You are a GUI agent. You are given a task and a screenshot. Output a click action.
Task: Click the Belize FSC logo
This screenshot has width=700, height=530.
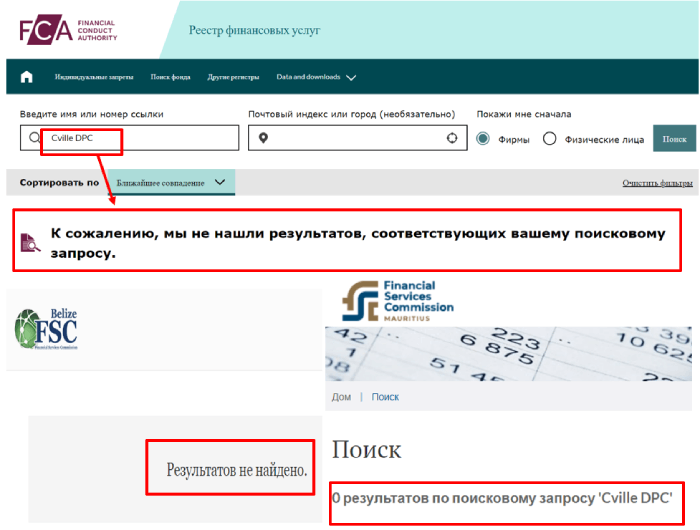tap(46, 329)
